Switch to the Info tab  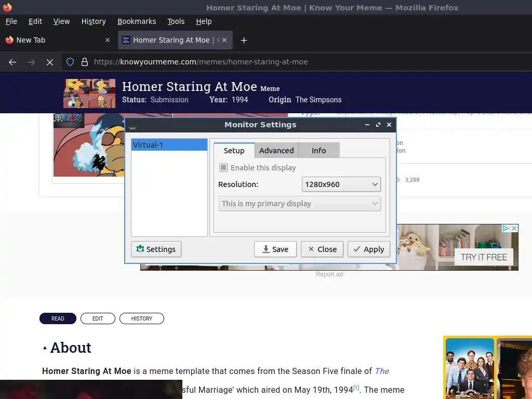(318, 151)
